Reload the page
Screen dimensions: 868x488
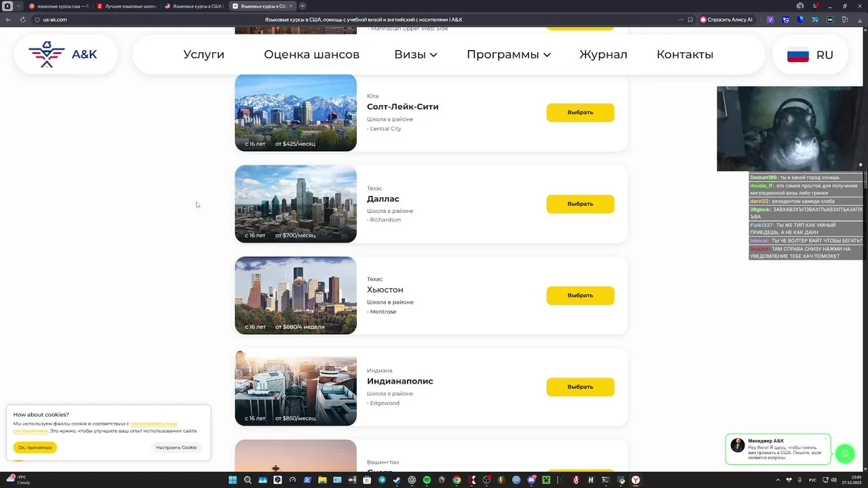tap(23, 20)
